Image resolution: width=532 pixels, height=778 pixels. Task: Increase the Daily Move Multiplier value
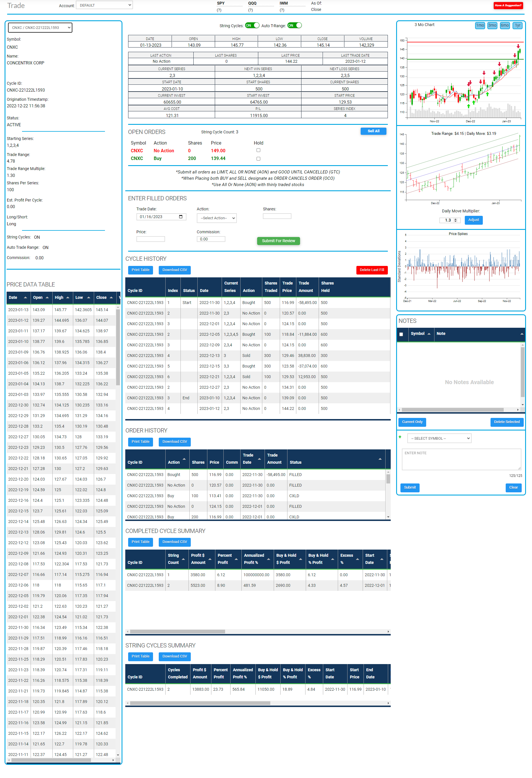point(455,219)
